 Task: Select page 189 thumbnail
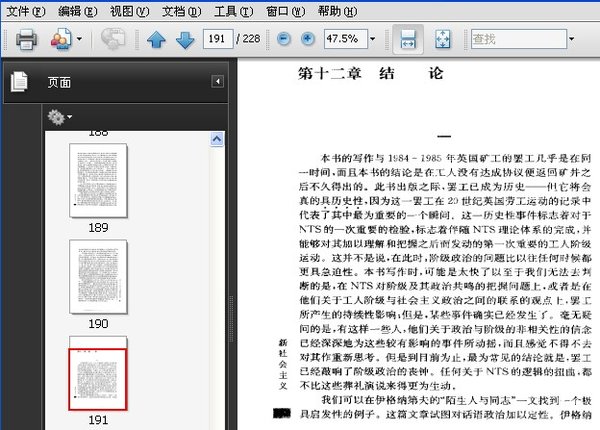98,179
